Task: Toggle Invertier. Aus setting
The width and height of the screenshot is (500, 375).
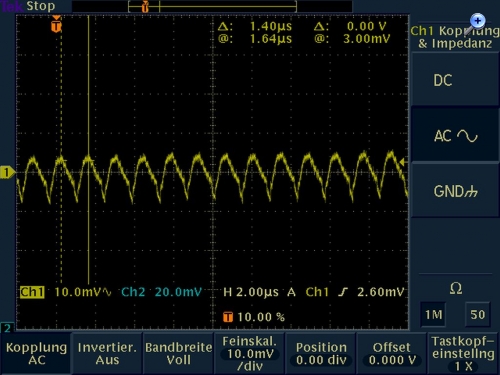Action: (x=107, y=354)
